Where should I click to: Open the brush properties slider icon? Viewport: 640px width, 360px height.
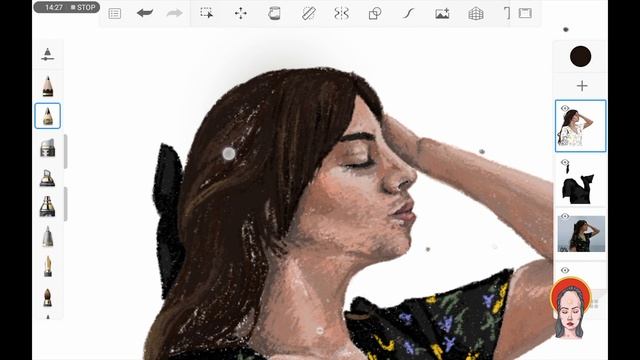tap(47, 55)
